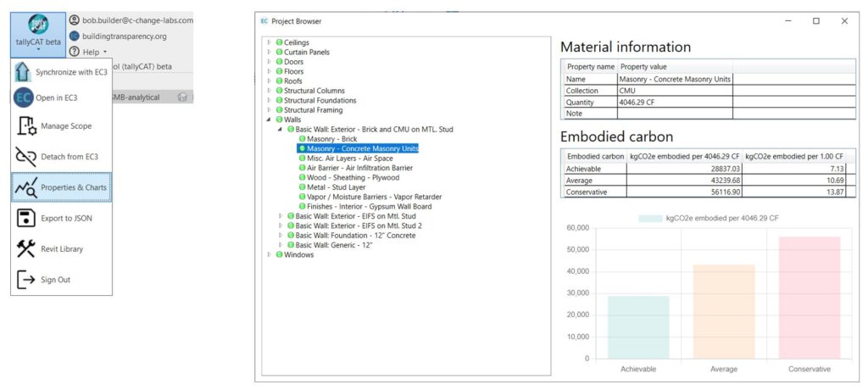
Task: Click the green status dot beside Structural Columns
Action: coord(280,91)
